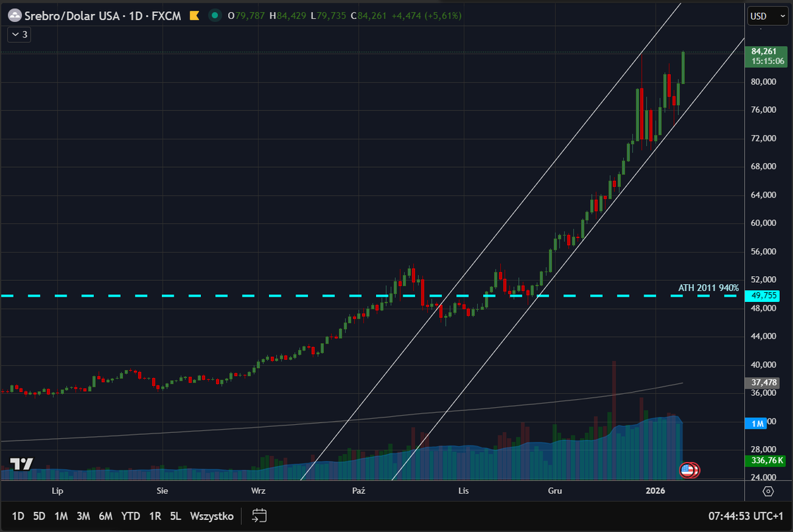Click the high value H84,429
Screen dimensions: 793x532
[x=287, y=15]
